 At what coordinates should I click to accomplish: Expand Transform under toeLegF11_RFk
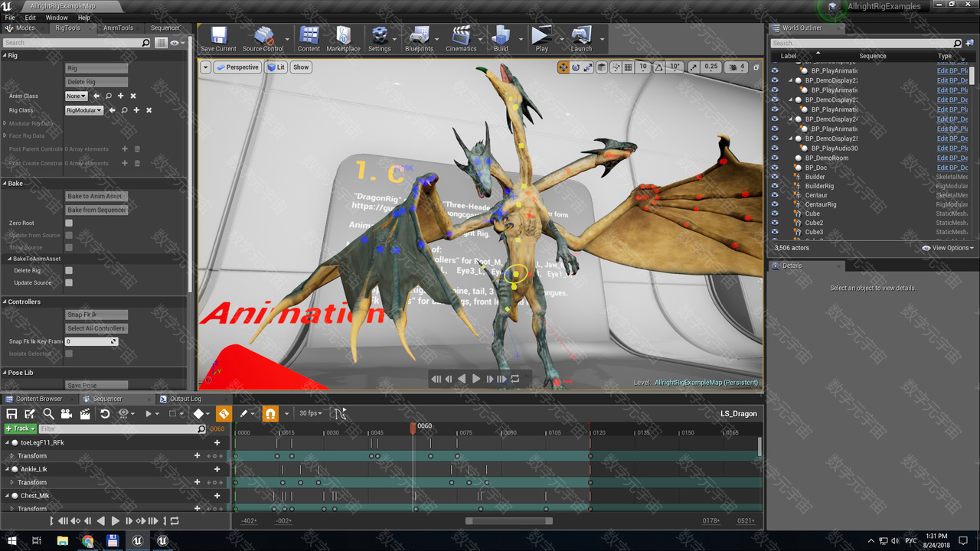pos(11,456)
